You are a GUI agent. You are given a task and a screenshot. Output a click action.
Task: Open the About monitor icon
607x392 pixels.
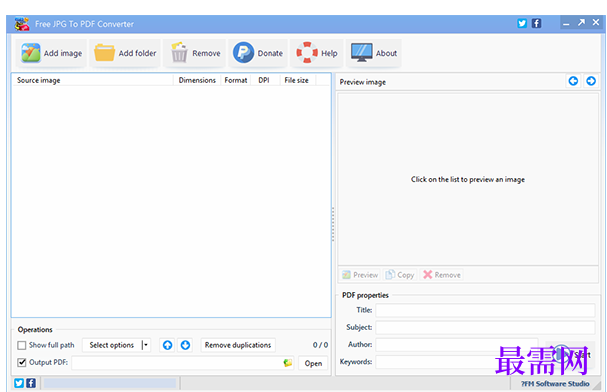(x=374, y=53)
